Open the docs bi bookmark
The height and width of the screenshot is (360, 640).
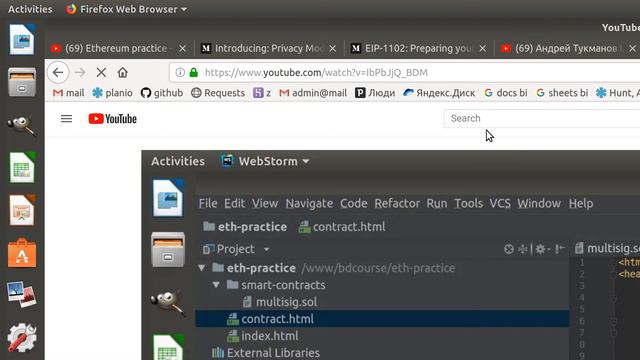(x=506, y=93)
